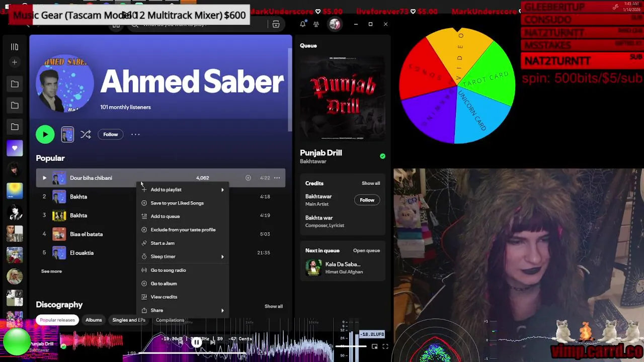Expand Add to playlist submenu
Image resolution: width=644 pixels, height=362 pixels.
tap(183, 190)
